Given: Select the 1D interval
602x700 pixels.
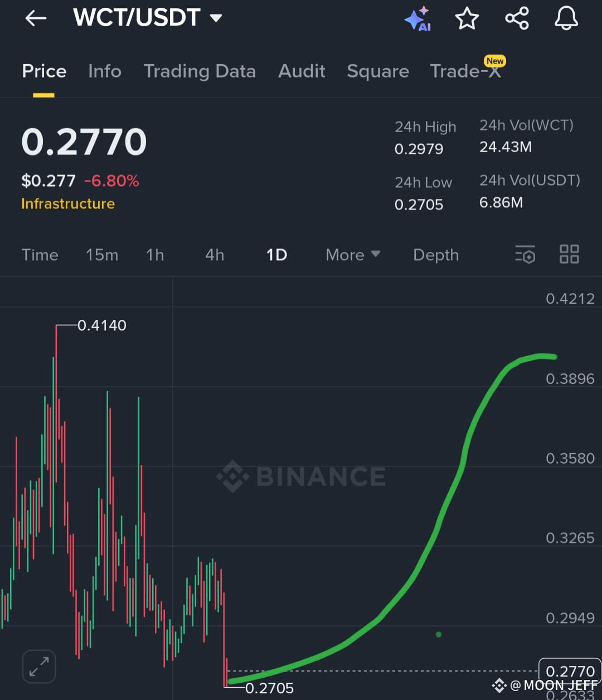Looking at the screenshot, I should [x=276, y=255].
